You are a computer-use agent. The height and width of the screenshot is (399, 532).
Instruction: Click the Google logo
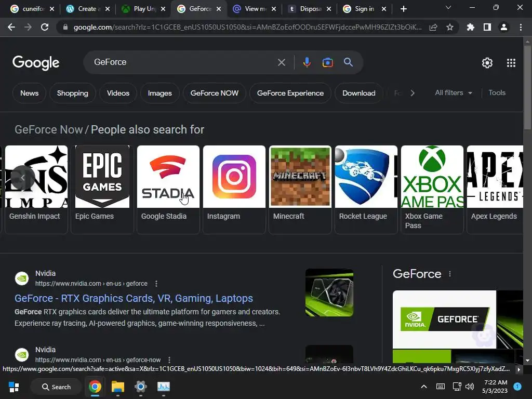click(36, 63)
